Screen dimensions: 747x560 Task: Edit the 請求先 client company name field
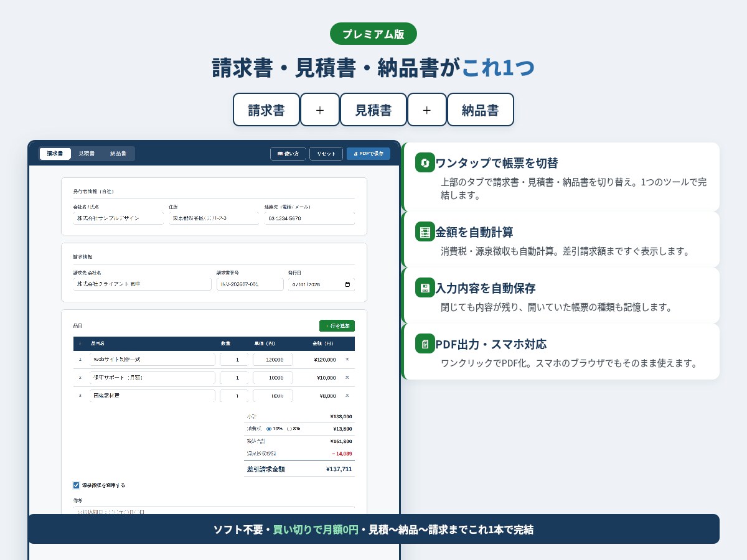coord(143,284)
